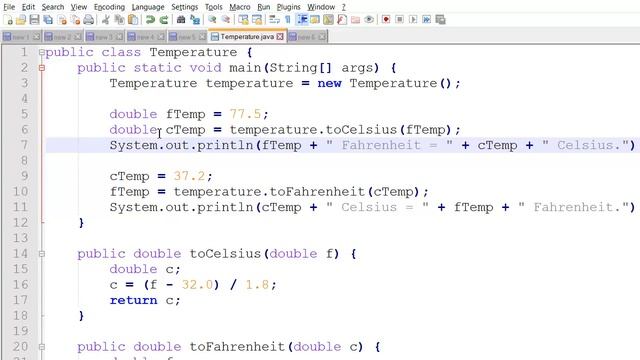Click toFahrenheit call on line 10
The height and width of the screenshot is (360, 640).
[317, 191]
